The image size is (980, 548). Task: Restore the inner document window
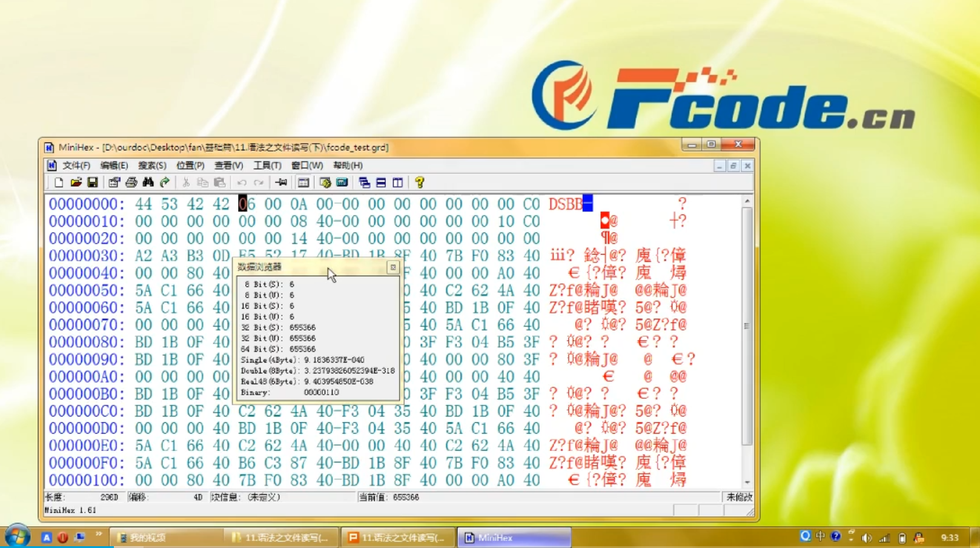[733, 166]
